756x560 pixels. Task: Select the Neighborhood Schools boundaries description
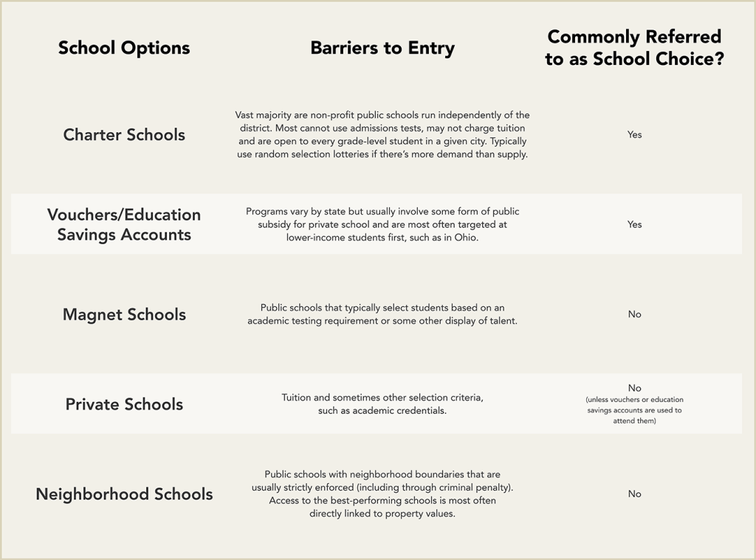pos(382,494)
